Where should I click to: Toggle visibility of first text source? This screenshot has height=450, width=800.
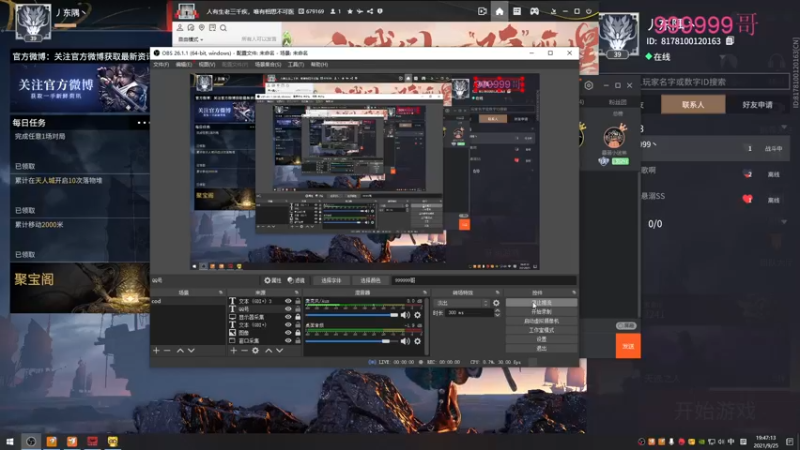tap(288, 301)
